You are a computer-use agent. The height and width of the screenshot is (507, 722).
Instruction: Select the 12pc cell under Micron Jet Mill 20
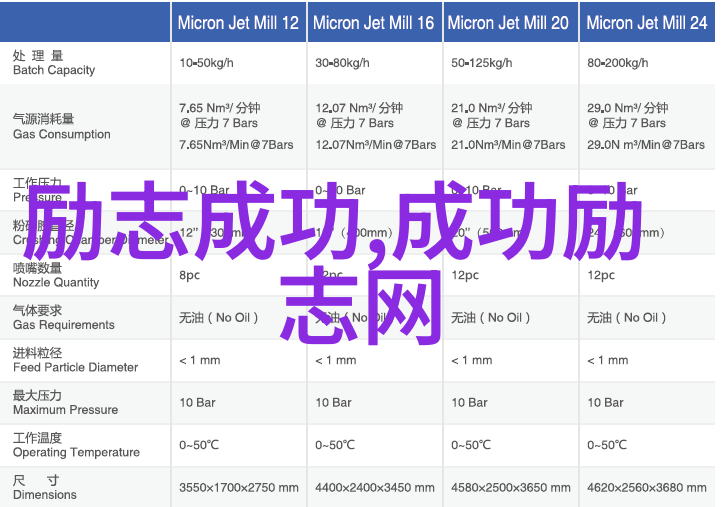click(465, 275)
